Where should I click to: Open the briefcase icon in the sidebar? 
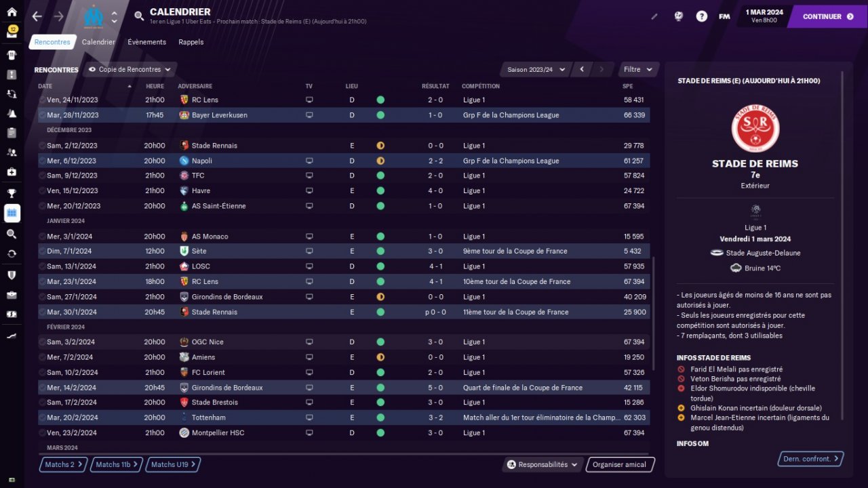pos(12,295)
